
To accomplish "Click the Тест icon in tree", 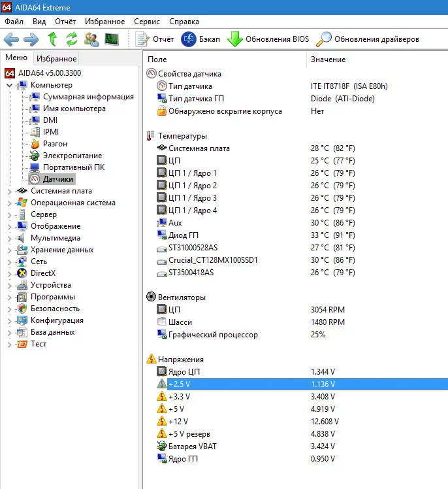I will [22, 344].
